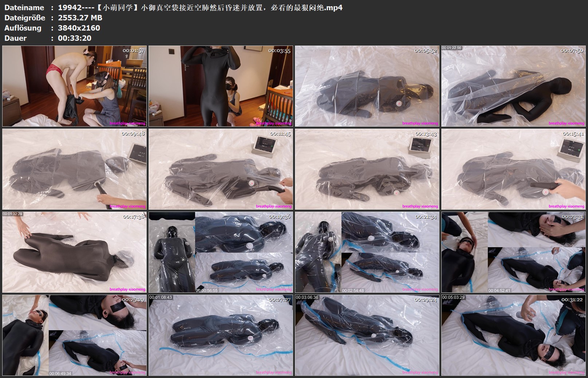
Task: Select the multi-view frame at 00:21:34
Action: click(367, 252)
